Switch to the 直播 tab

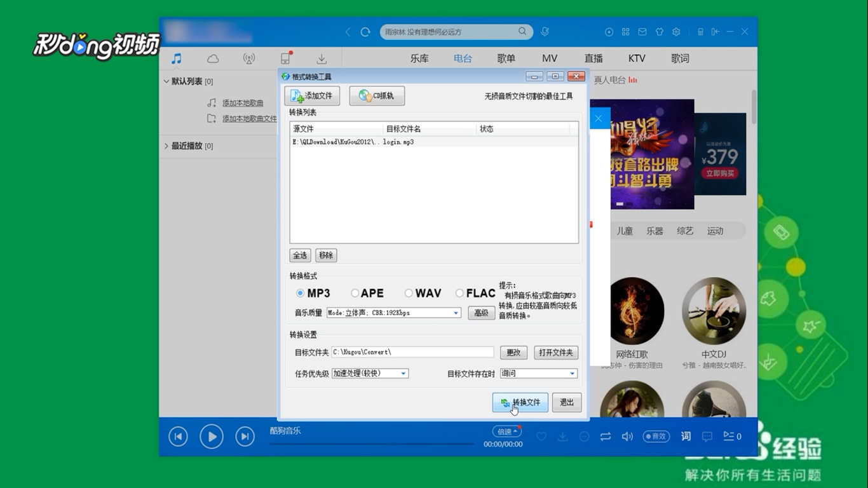pos(593,58)
